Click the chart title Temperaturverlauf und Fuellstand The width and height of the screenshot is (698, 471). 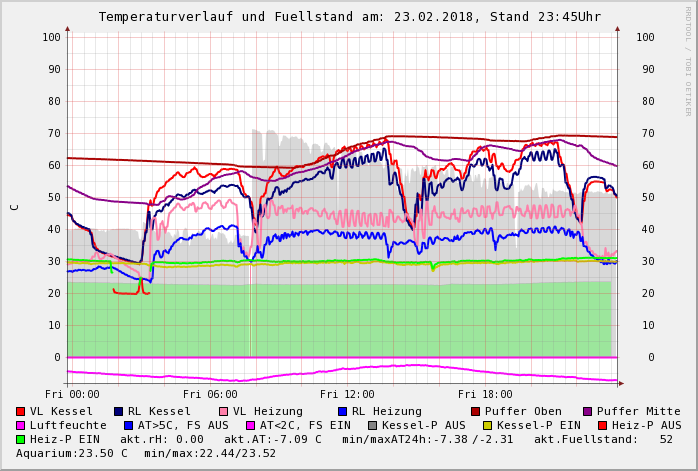tap(349, 17)
